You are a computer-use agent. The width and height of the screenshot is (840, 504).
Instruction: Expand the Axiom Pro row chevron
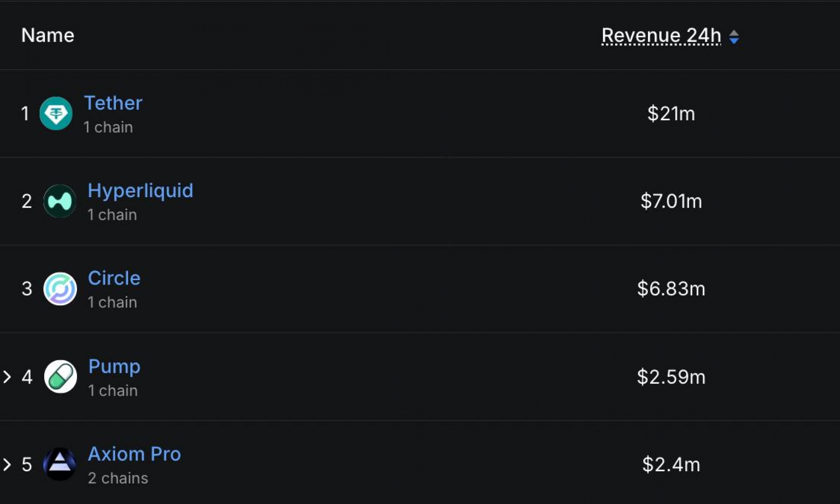click(x=7, y=464)
